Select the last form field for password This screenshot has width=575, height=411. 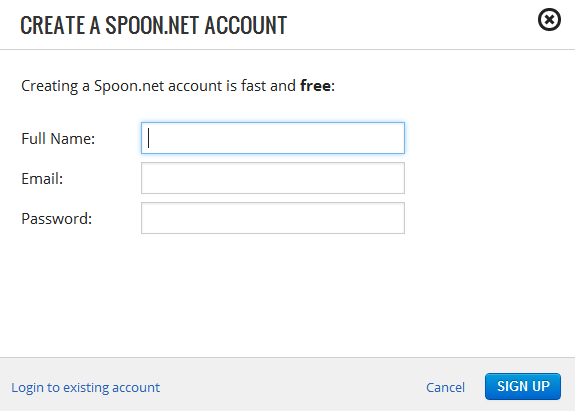coord(273,218)
